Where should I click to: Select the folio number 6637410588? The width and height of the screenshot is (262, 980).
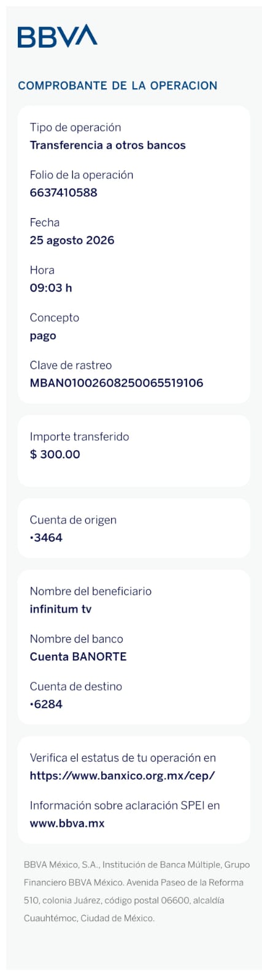coord(63,192)
